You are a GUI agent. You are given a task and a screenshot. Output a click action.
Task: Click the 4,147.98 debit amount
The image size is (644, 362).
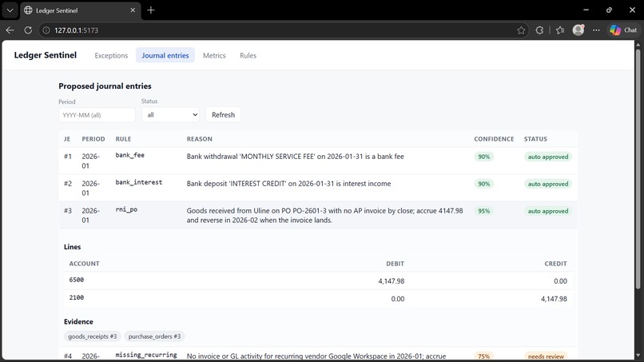pyautogui.click(x=391, y=281)
